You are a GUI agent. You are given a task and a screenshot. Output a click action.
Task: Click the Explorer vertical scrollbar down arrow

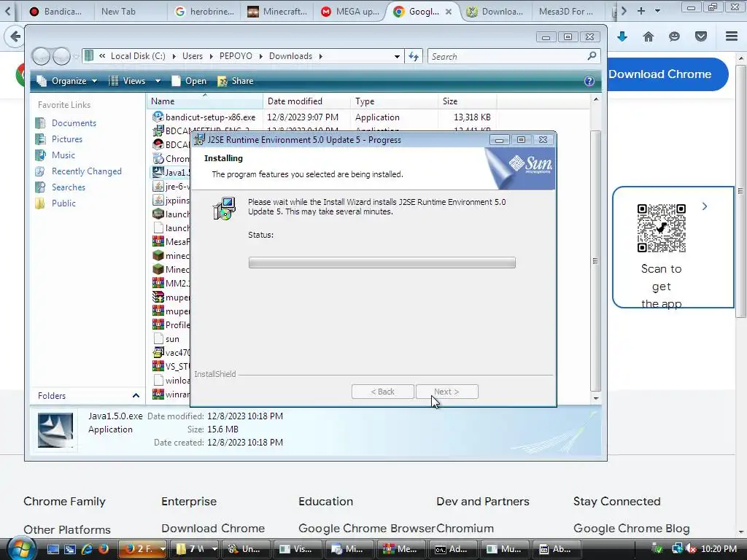pyautogui.click(x=595, y=398)
